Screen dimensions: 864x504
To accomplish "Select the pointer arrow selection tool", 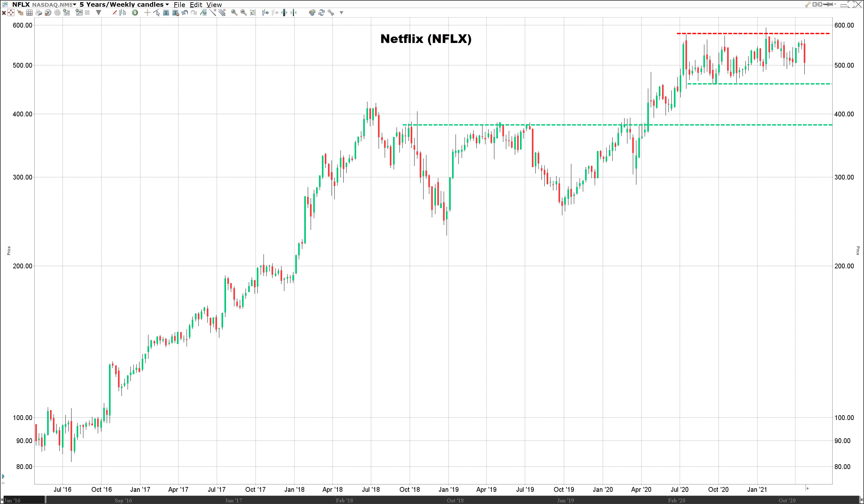I will coord(157,13).
